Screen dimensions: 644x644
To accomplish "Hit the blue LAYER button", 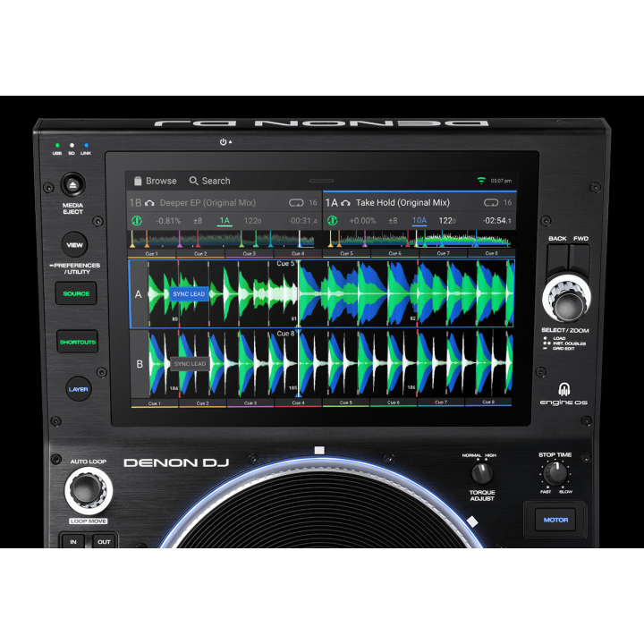I will [x=79, y=389].
